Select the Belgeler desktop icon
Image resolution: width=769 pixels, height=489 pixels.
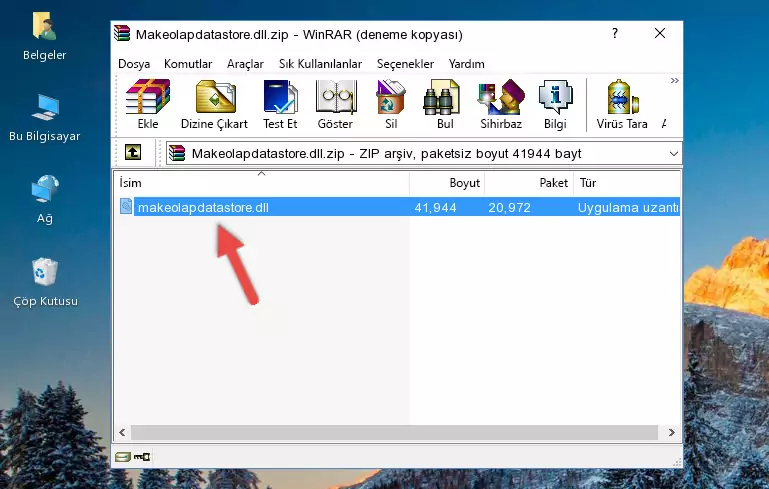click(45, 37)
